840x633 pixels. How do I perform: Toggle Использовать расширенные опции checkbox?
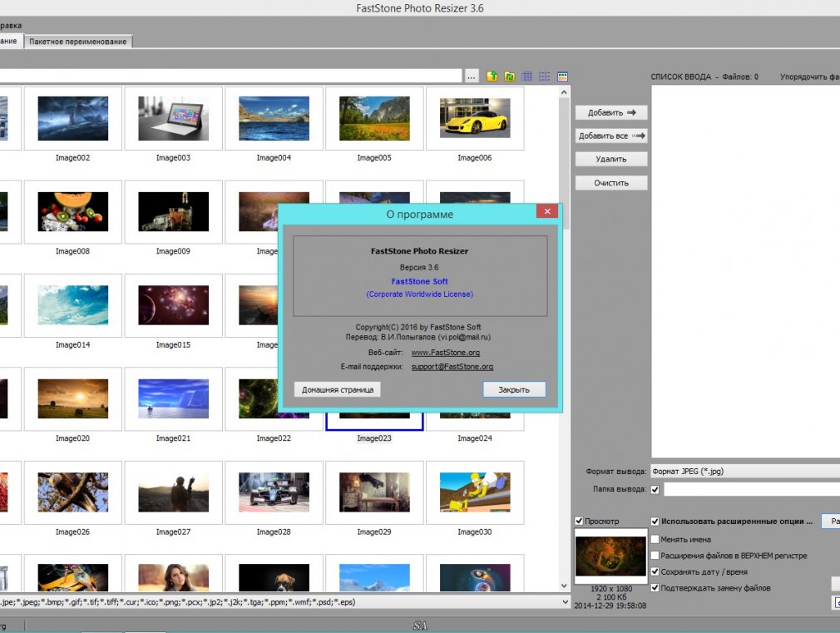click(x=655, y=521)
